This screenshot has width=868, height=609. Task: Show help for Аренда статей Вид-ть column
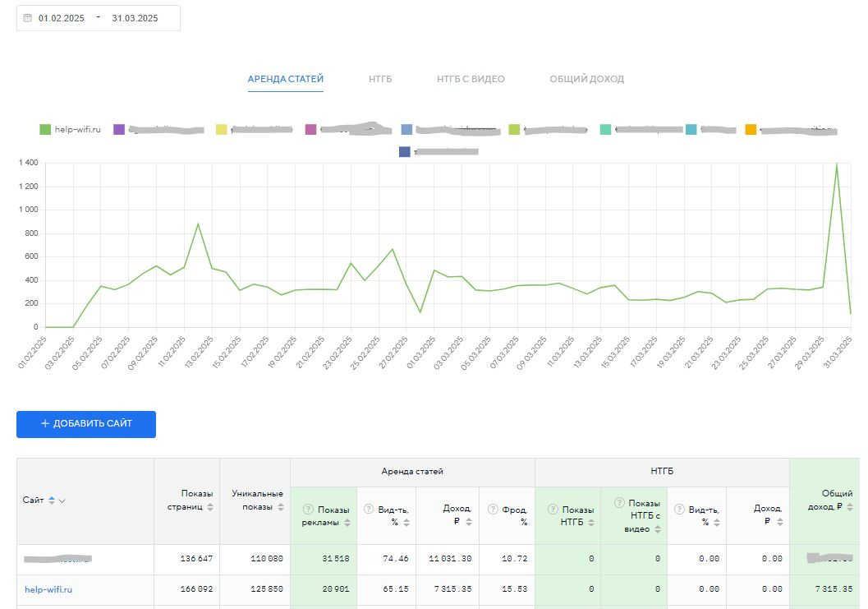click(x=369, y=510)
